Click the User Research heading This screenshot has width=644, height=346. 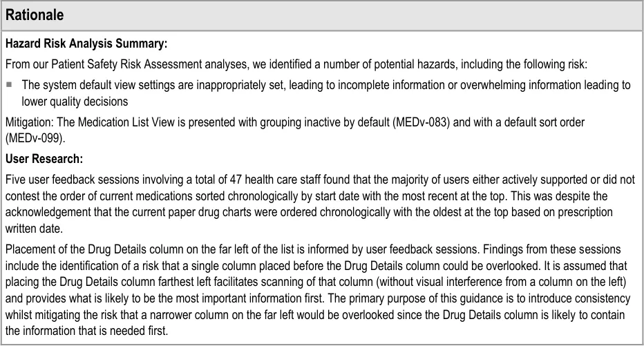point(44,159)
